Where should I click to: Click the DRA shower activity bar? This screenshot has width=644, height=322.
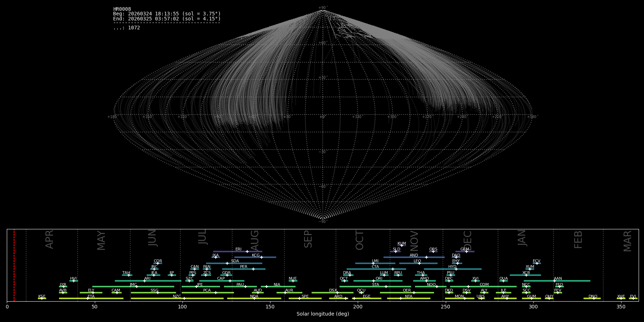click(348, 275)
